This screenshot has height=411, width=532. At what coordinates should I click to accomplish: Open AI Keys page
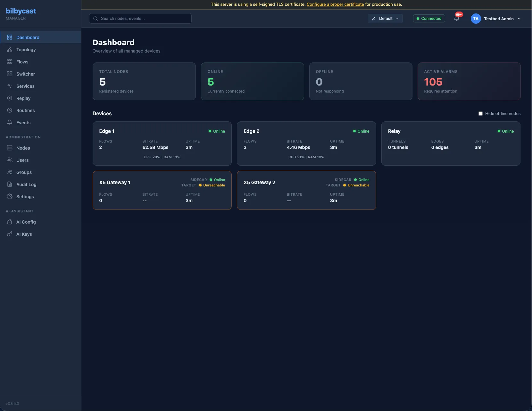point(40,234)
